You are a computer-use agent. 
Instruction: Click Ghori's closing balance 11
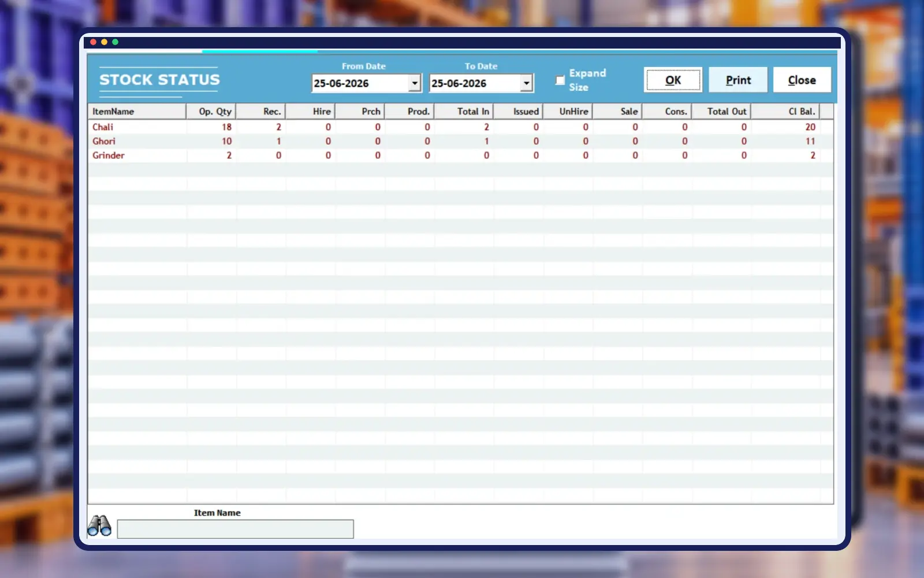(810, 141)
